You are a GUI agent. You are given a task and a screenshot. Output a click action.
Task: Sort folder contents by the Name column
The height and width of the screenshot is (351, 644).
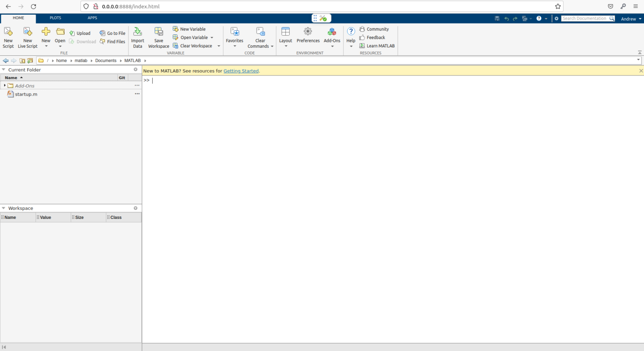pyautogui.click(x=11, y=78)
